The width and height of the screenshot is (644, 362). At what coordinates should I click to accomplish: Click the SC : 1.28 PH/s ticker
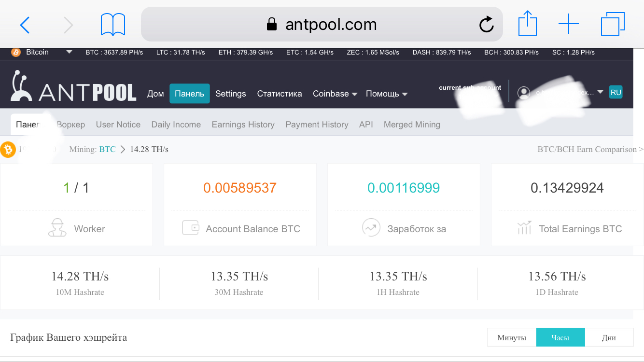point(574,52)
